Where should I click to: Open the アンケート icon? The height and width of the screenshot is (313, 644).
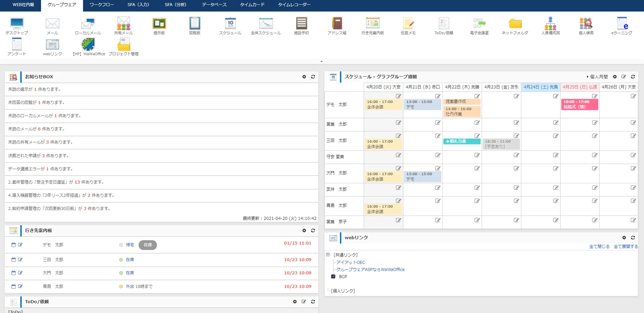tap(17, 47)
